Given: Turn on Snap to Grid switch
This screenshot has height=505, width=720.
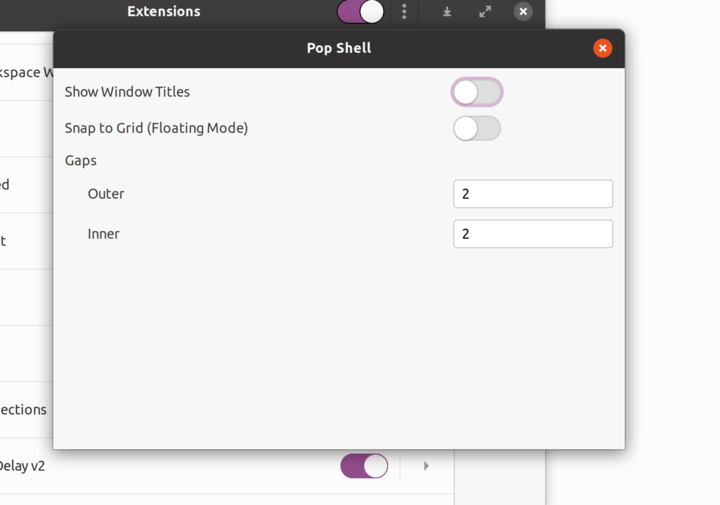Looking at the screenshot, I should (476, 128).
